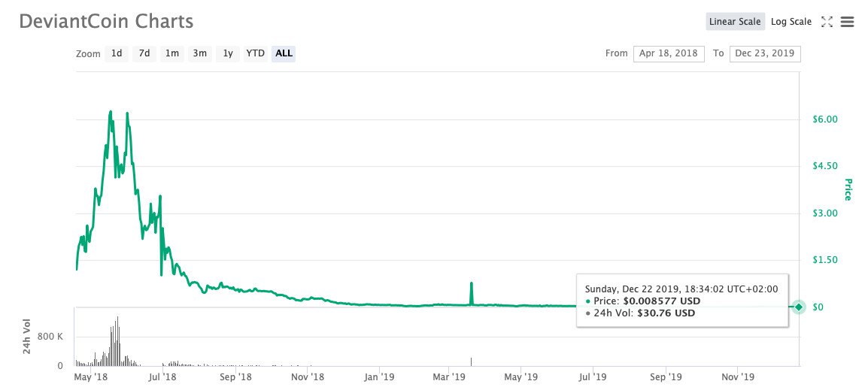Set zoom range to 1y
This screenshot has height=390, width=868.
click(x=228, y=53)
